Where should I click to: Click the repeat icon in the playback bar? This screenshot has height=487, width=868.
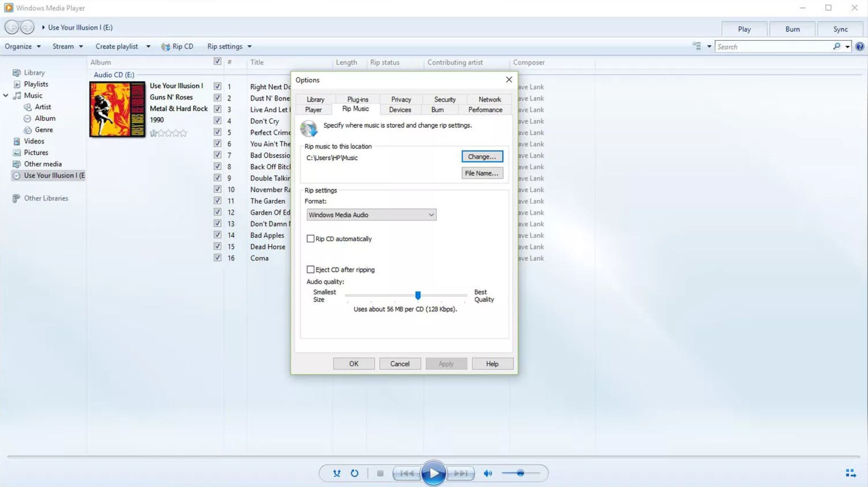[x=354, y=473]
